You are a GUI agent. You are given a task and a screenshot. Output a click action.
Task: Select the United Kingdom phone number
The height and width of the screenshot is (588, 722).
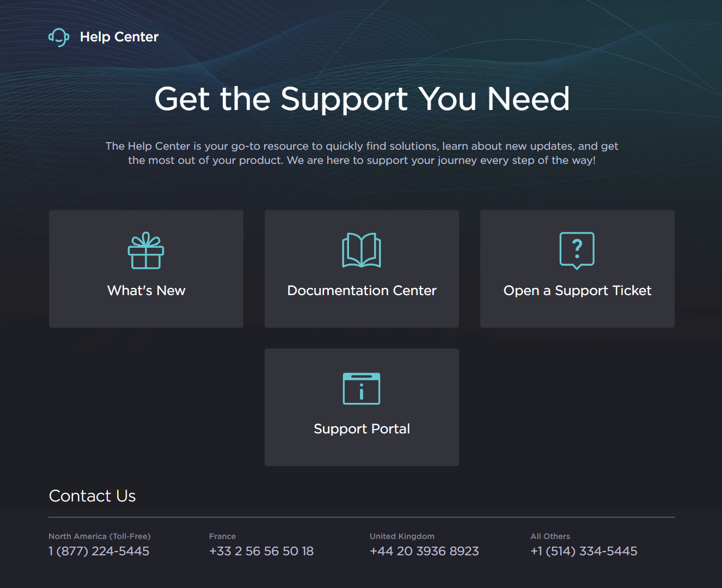pyautogui.click(x=424, y=551)
